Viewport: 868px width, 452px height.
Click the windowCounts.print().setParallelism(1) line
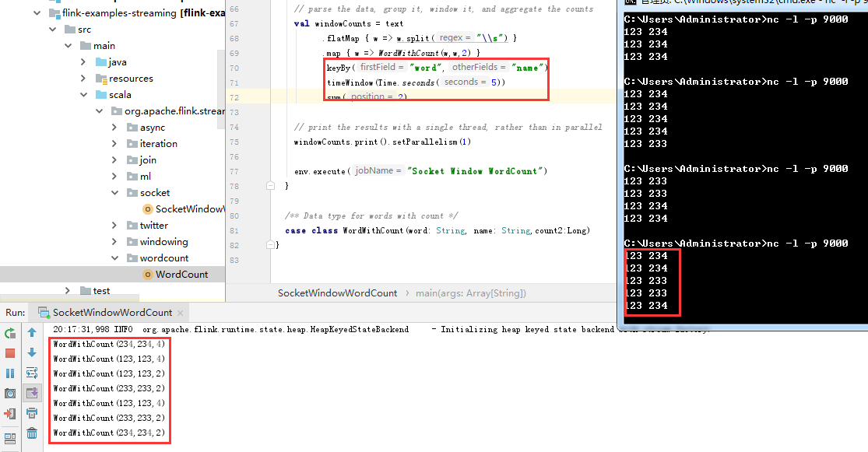(382, 142)
